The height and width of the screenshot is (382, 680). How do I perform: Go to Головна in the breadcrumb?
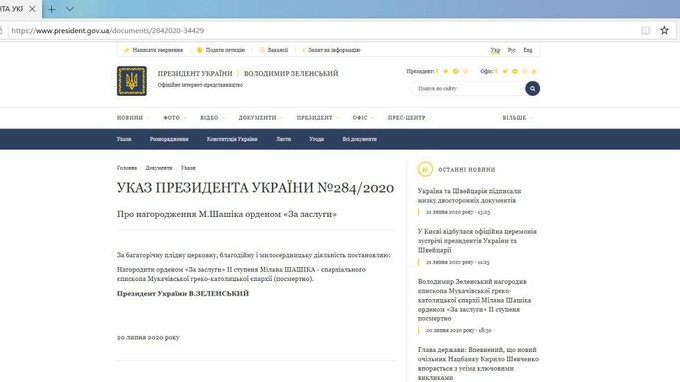pyautogui.click(x=127, y=168)
